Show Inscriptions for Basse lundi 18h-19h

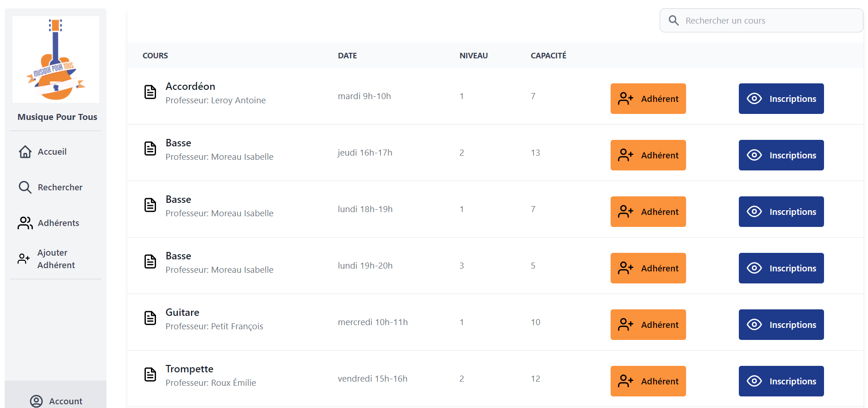click(x=781, y=212)
